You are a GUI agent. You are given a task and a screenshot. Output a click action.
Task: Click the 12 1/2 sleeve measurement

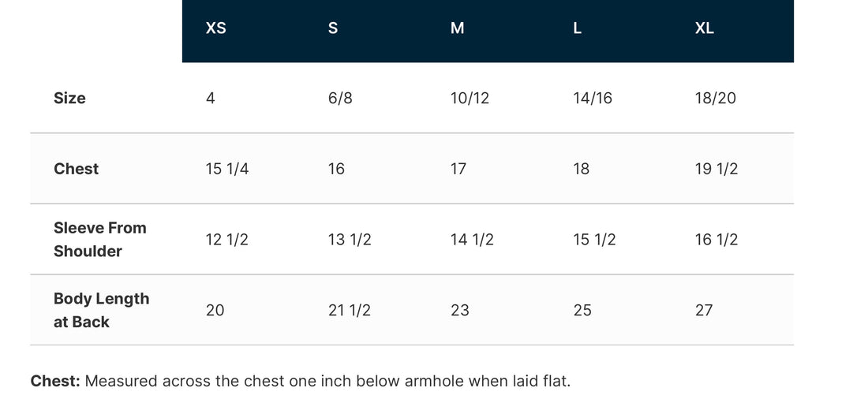[227, 240]
